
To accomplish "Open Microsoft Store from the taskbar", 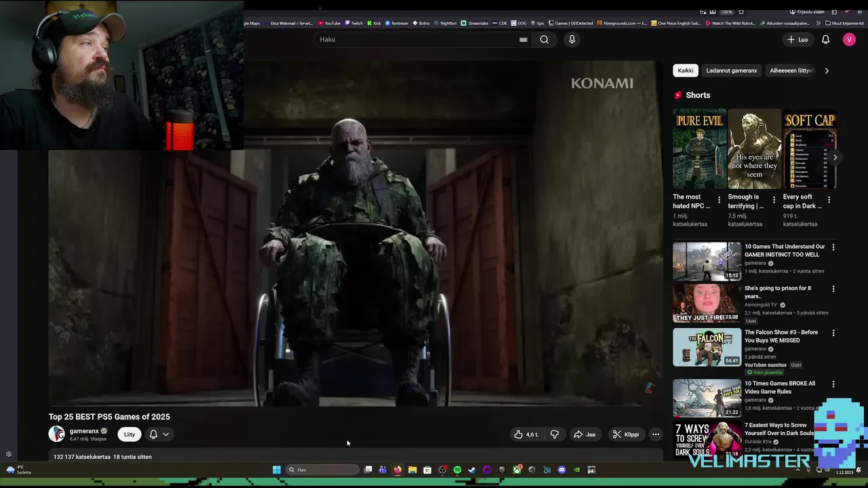I will click(x=427, y=470).
